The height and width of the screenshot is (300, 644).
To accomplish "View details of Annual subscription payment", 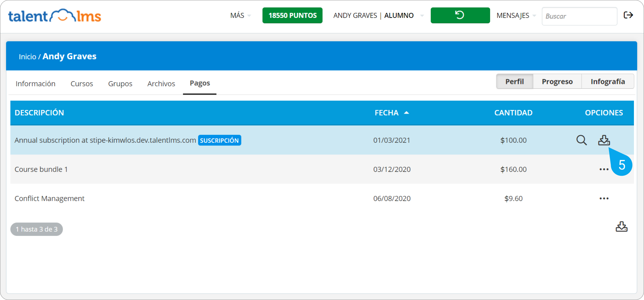I will click(581, 140).
